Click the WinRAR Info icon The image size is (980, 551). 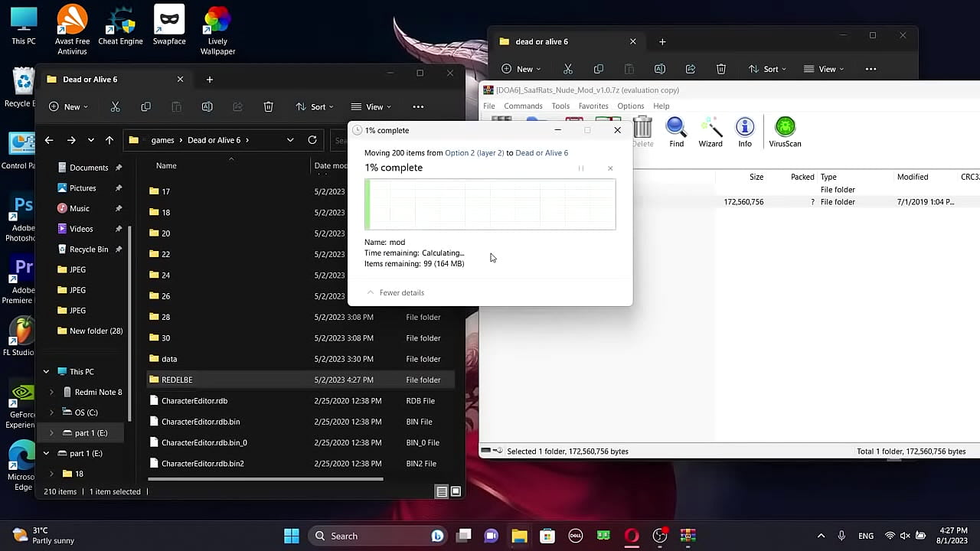tap(745, 132)
